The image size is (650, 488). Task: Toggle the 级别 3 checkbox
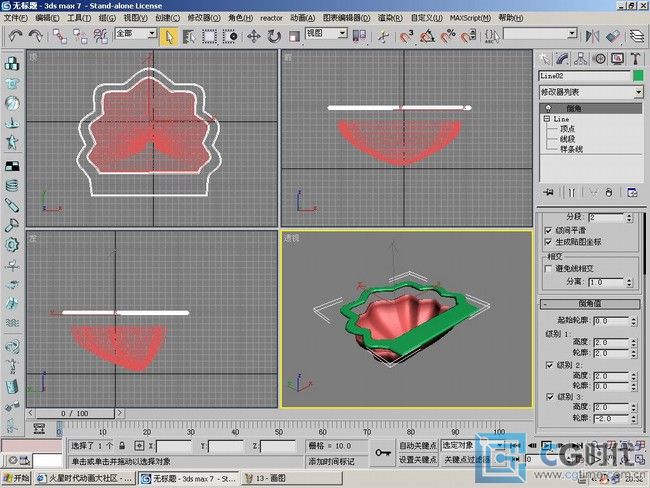pos(550,396)
